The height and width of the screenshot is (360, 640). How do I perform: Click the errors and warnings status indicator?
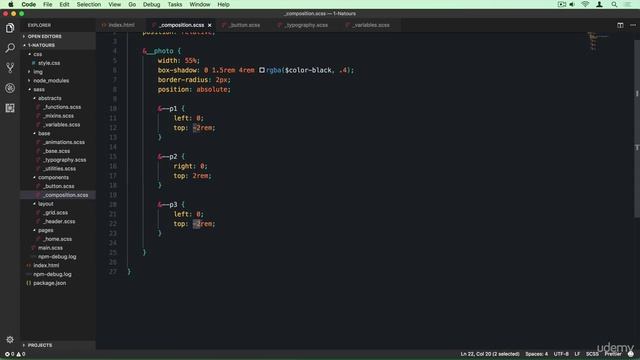pyautogui.click(x=15, y=354)
